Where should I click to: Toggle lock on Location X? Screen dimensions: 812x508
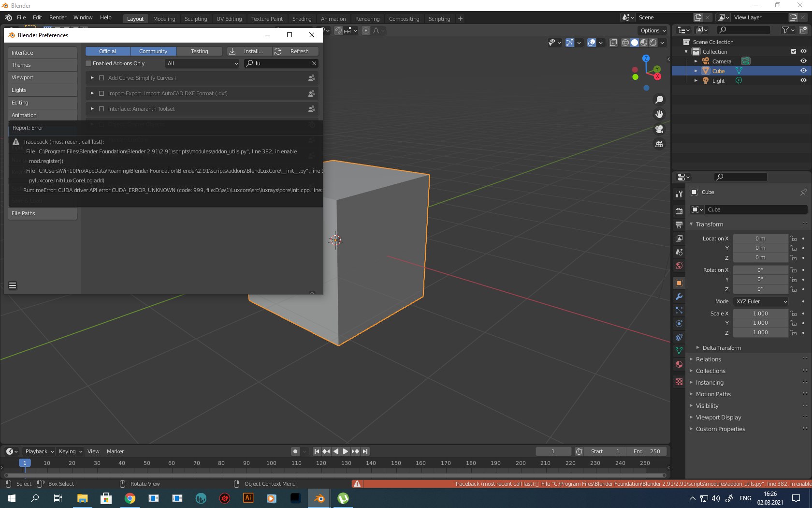[x=794, y=239]
